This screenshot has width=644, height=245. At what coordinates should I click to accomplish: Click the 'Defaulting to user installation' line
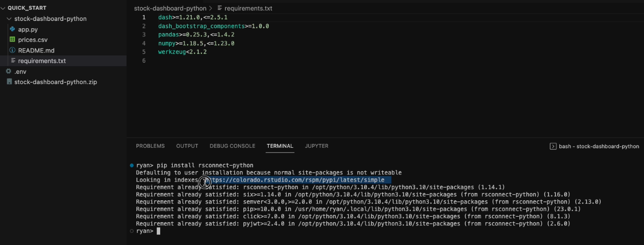269,173
